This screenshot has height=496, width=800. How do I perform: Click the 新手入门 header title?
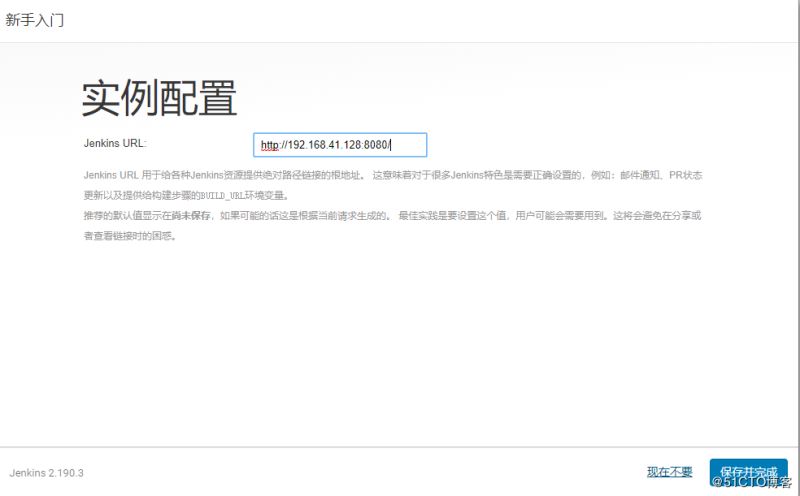35,20
